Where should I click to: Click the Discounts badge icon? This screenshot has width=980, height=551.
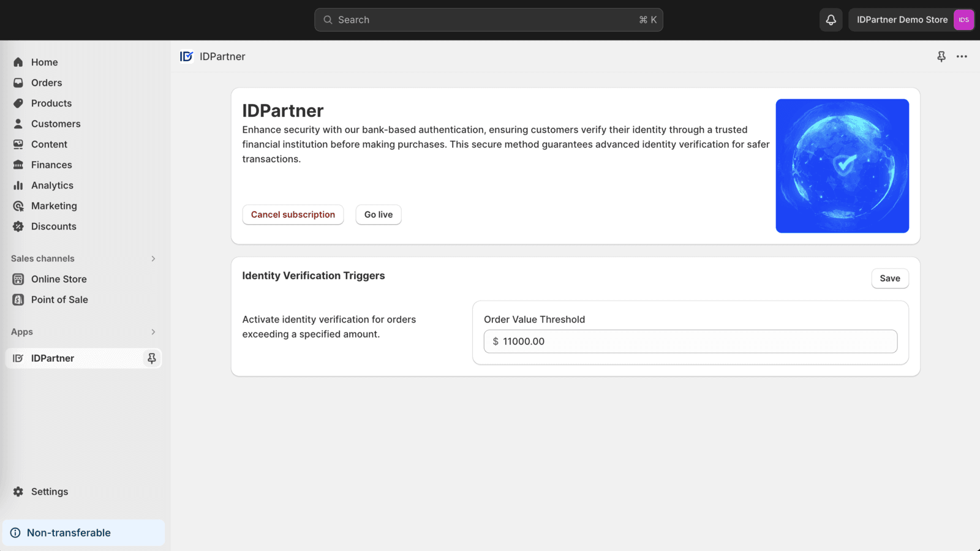click(18, 227)
